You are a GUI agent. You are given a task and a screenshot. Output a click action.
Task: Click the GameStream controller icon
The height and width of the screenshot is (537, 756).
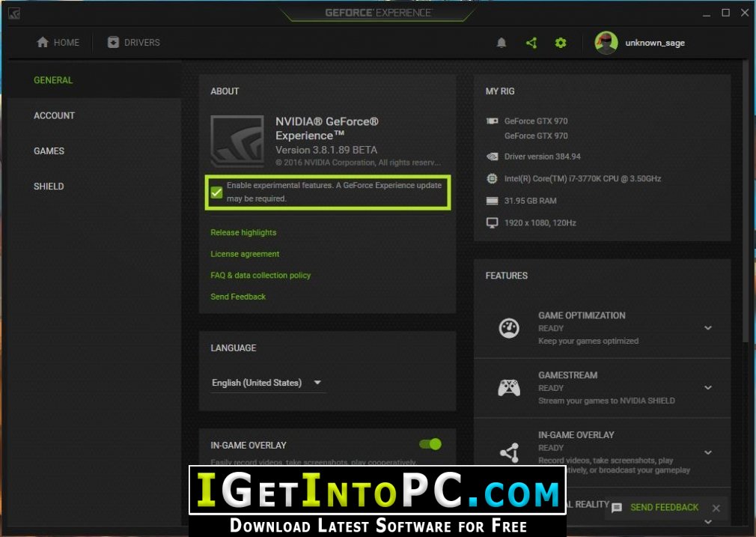pyautogui.click(x=509, y=387)
